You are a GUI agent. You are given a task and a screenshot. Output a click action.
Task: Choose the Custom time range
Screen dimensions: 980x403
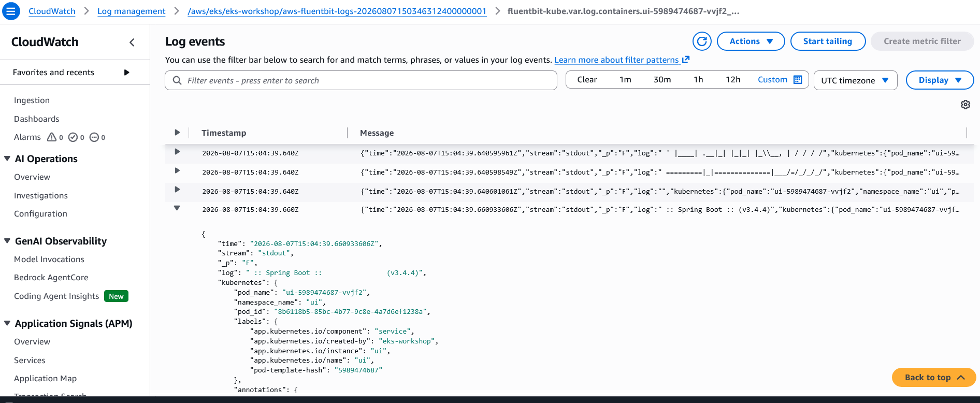coord(772,80)
